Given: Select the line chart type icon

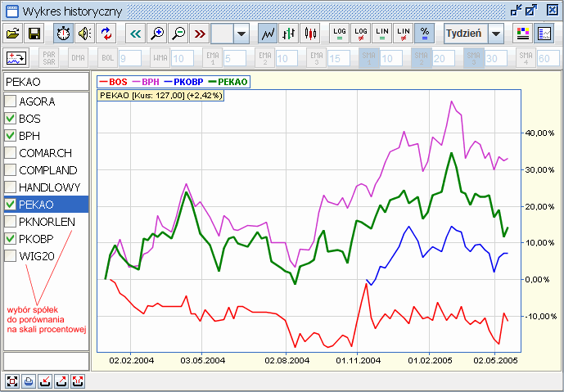Looking at the screenshot, I should [268, 34].
